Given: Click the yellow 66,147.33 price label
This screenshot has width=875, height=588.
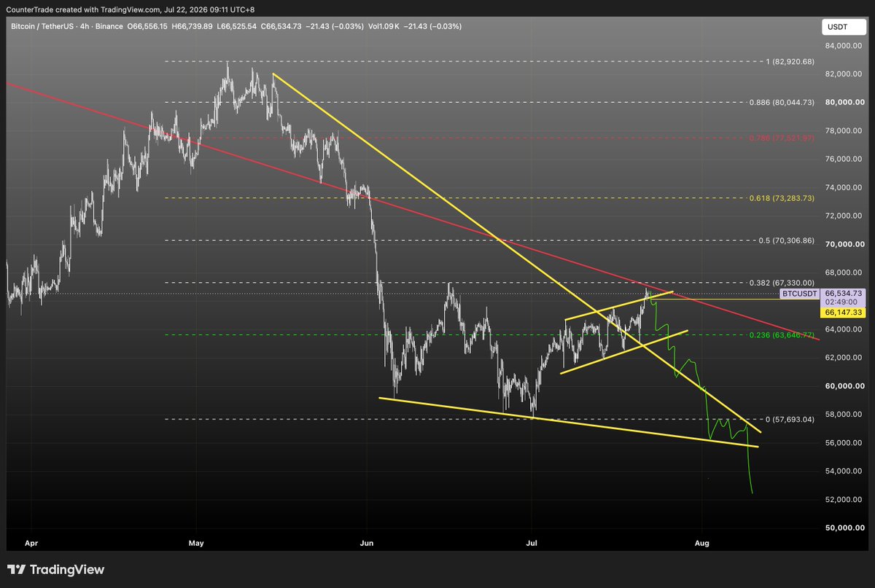Looking at the screenshot, I should pyautogui.click(x=844, y=312).
